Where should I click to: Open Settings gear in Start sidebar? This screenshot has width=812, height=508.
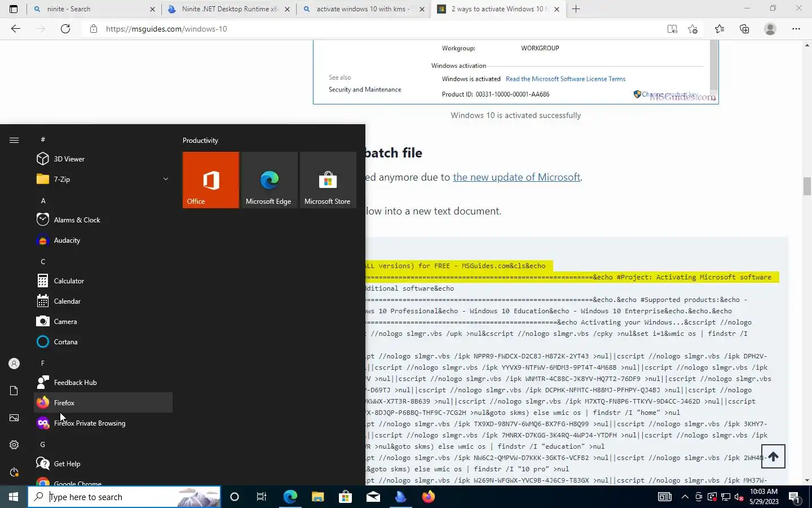tap(14, 445)
